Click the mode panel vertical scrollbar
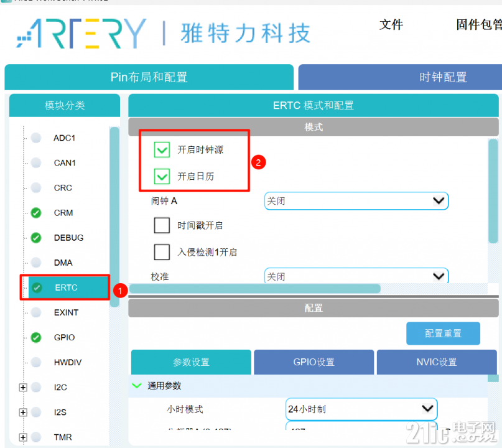This screenshot has height=448, width=502. click(x=493, y=191)
